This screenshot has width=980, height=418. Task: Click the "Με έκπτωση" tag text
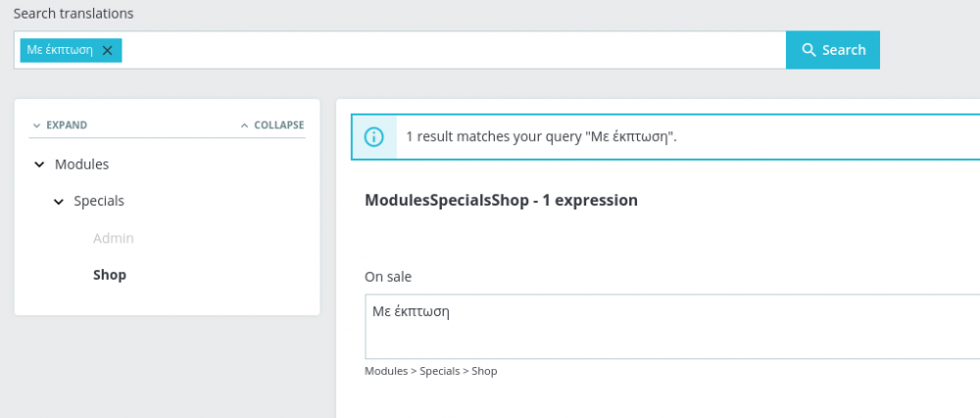[x=60, y=50]
